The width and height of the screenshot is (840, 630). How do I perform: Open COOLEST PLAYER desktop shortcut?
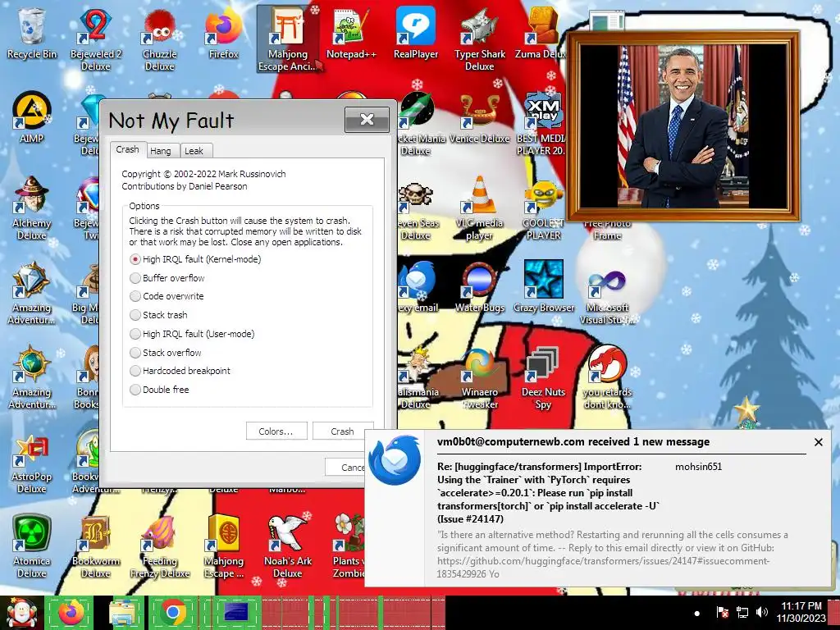point(543,208)
